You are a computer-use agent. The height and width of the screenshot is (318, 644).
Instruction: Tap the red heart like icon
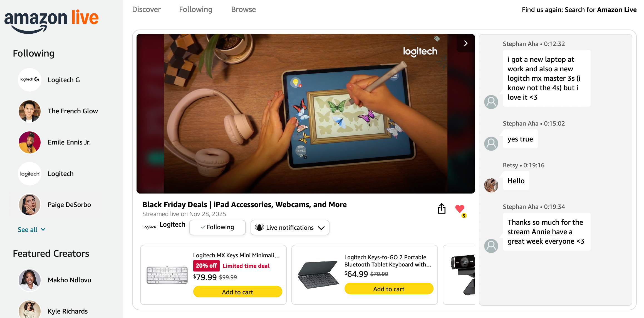460,209
